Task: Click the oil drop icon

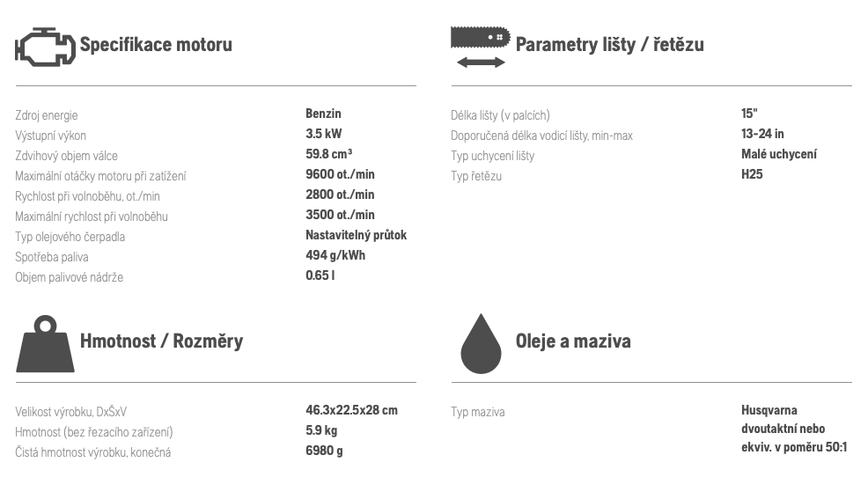Action: [x=481, y=343]
